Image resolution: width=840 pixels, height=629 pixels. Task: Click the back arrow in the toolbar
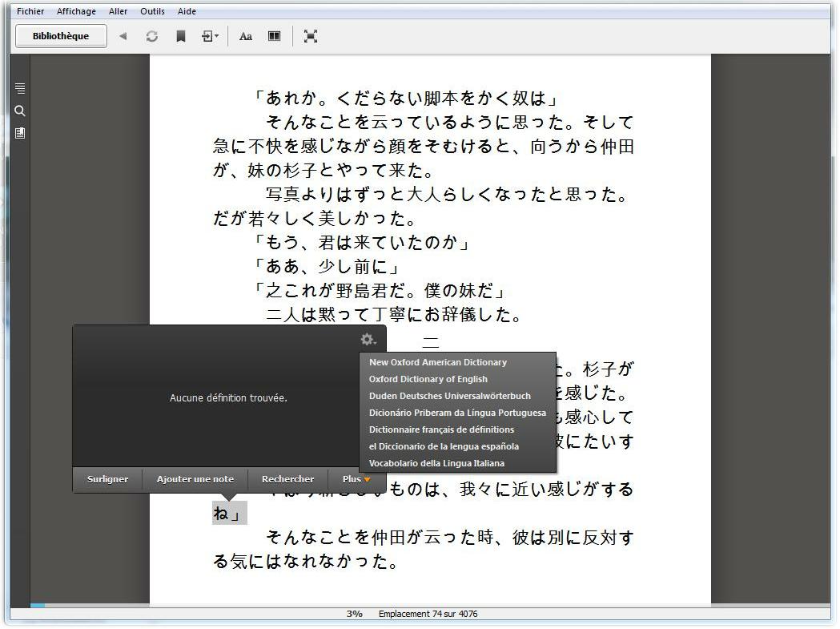click(123, 36)
